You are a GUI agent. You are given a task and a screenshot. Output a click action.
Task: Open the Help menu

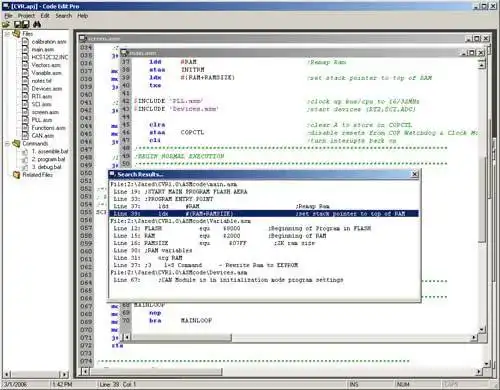(x=83, y=16)
